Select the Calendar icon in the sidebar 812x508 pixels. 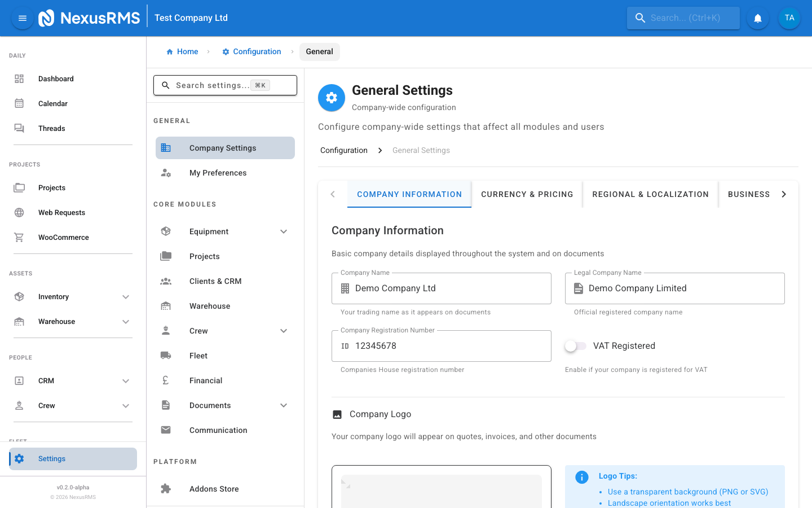19,103
